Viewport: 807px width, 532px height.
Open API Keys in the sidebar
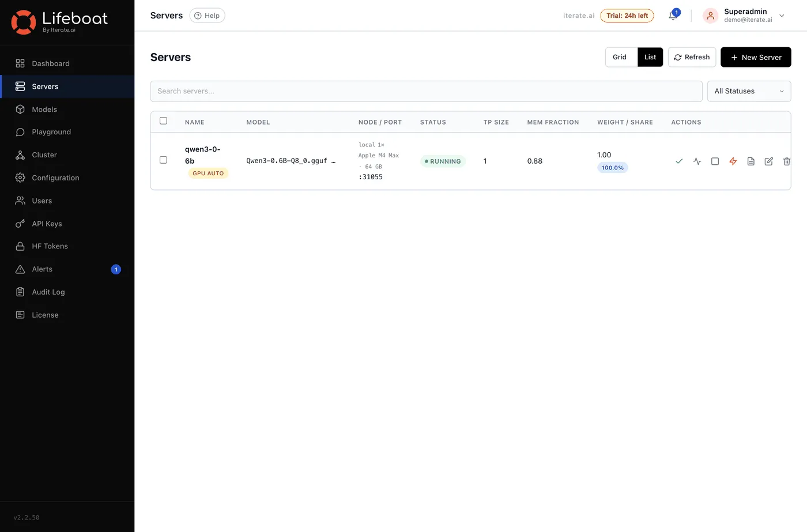click(x=67, y=224)
